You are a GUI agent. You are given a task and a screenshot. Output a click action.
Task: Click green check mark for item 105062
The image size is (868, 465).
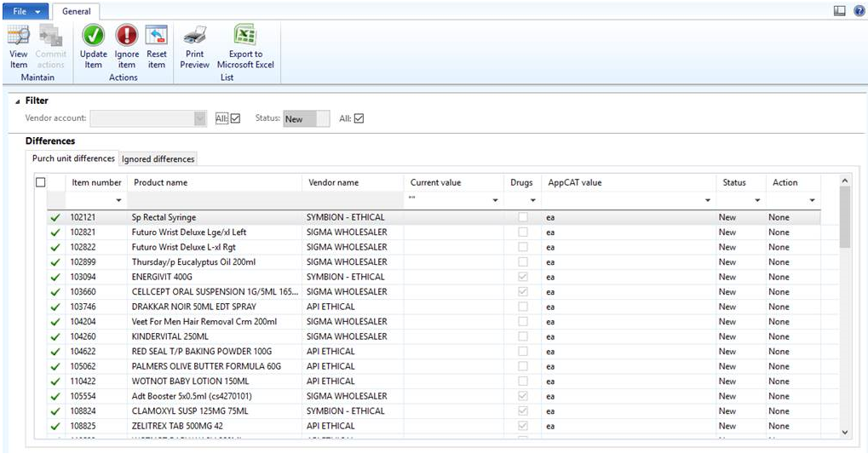[55, 367]
